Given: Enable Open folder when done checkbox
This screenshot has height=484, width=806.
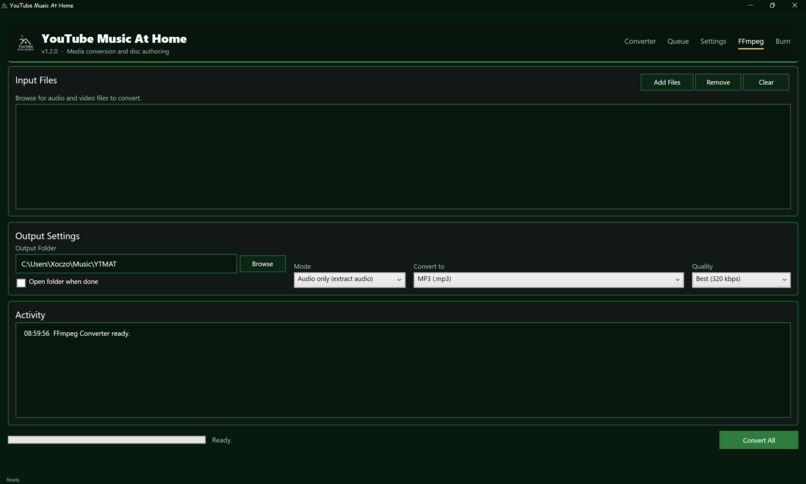Looking at the screenshot, I should click(x=21, y=283).
